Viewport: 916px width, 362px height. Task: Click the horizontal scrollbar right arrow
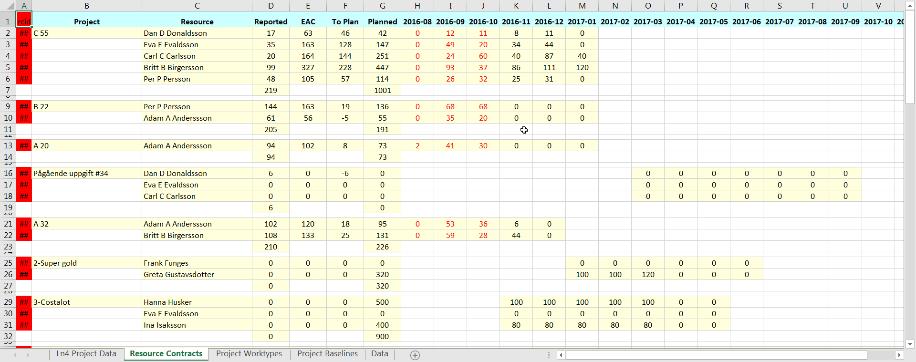[x=900, y=354]
